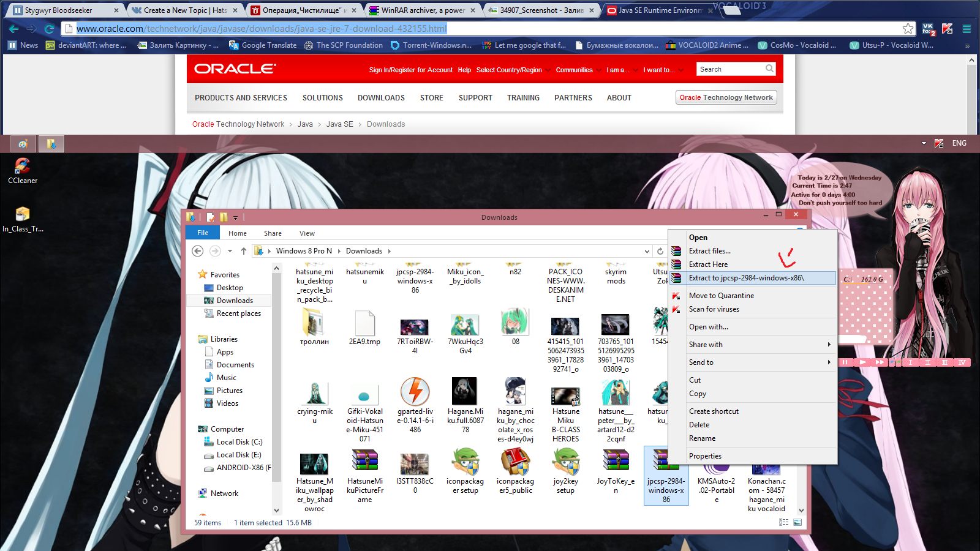The image size is (980, 551).
Task: Click New folder quick access toolbar icon
Action: (x=224, y=217)
